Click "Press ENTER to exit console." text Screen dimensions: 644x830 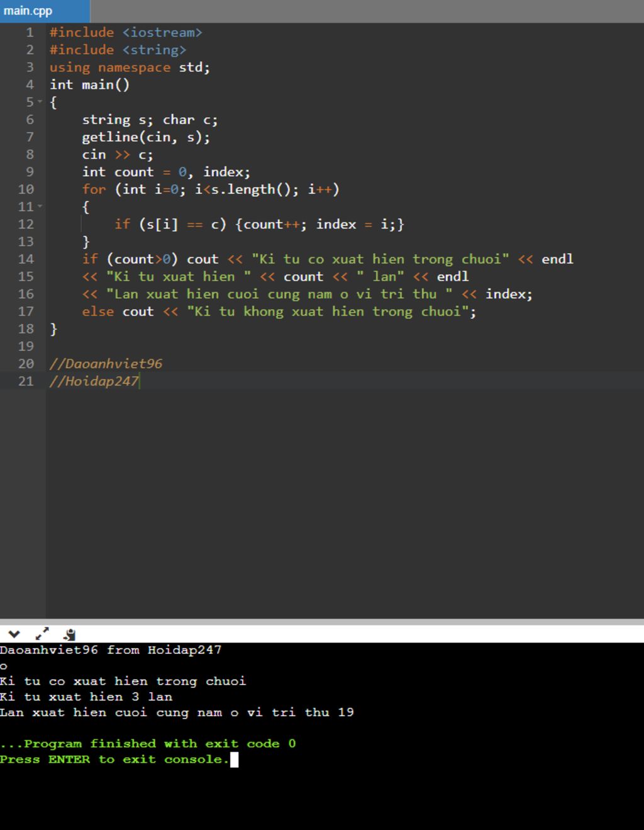point(115,759)
